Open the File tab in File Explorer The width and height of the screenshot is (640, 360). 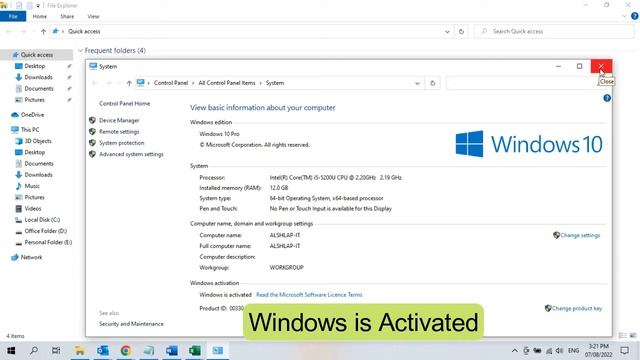(x=13, y=16)
